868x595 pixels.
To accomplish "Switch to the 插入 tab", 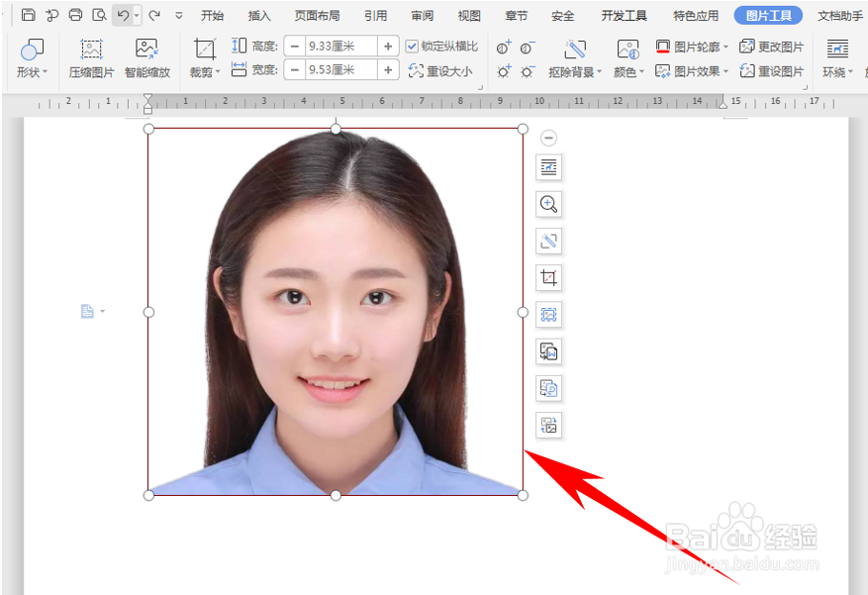I will click(x=259, y=16).
